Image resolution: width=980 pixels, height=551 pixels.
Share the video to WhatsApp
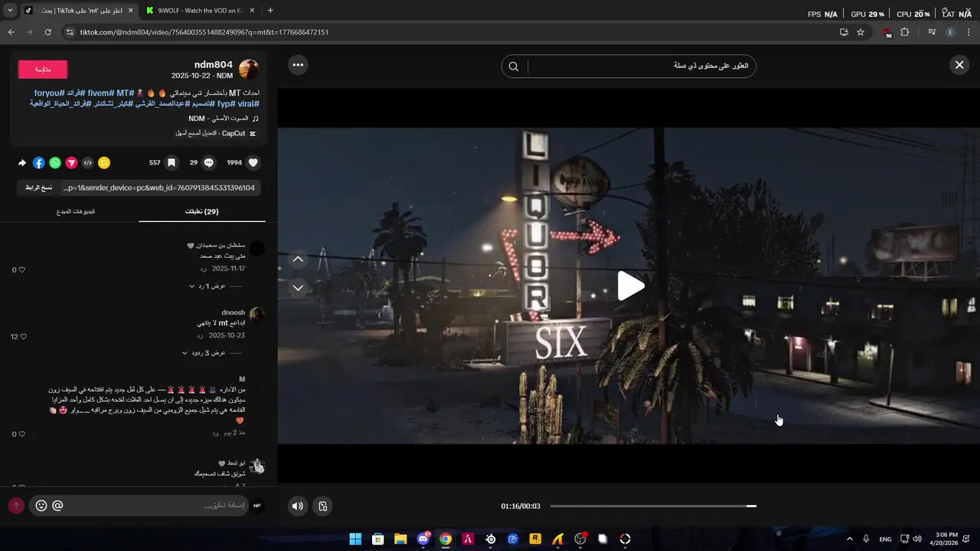[x=55, y=163]
